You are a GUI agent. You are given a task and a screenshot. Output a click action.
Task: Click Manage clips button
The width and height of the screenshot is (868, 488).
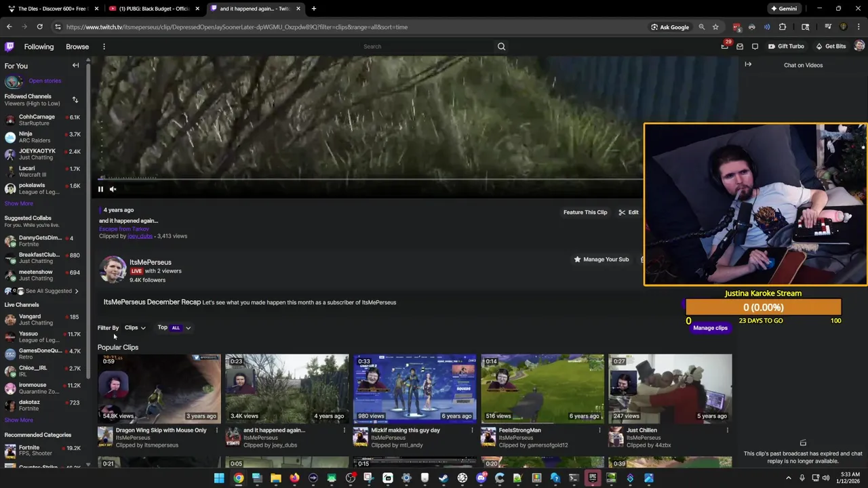coord(710,328)
